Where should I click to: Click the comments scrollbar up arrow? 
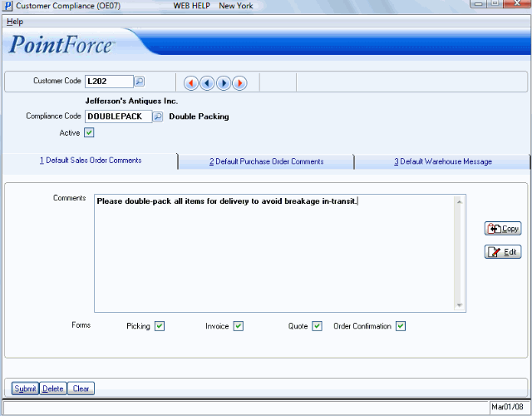tap(460, 202)
